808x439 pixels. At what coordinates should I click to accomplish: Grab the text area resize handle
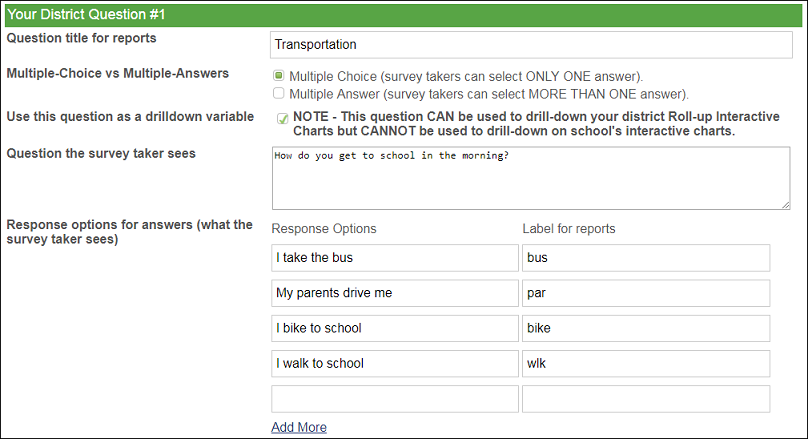click(x=785, y=205)
